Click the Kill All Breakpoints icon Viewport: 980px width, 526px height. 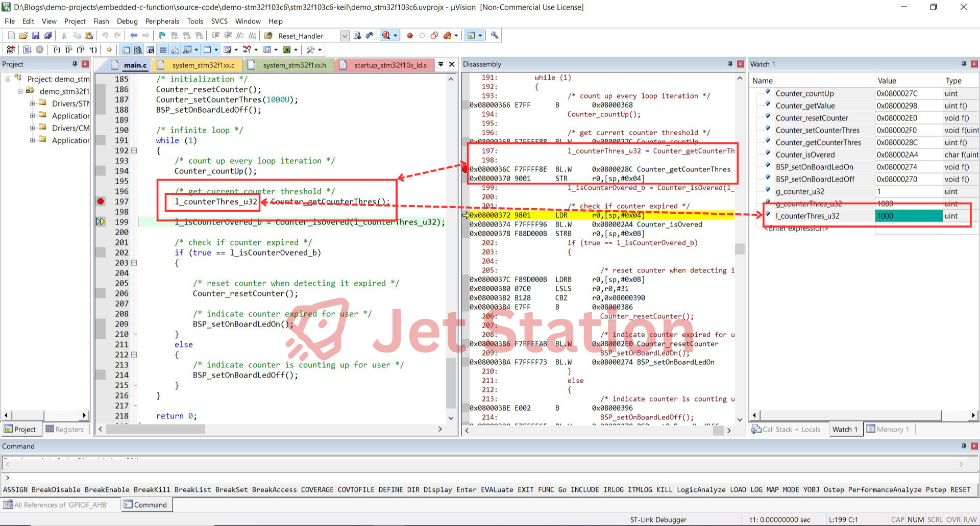pos(448,36)
